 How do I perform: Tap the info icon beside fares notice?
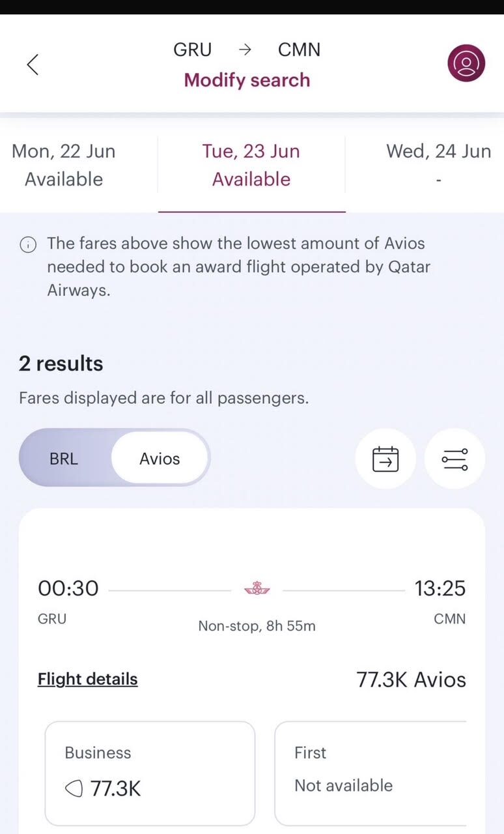(x=28, y=244)
